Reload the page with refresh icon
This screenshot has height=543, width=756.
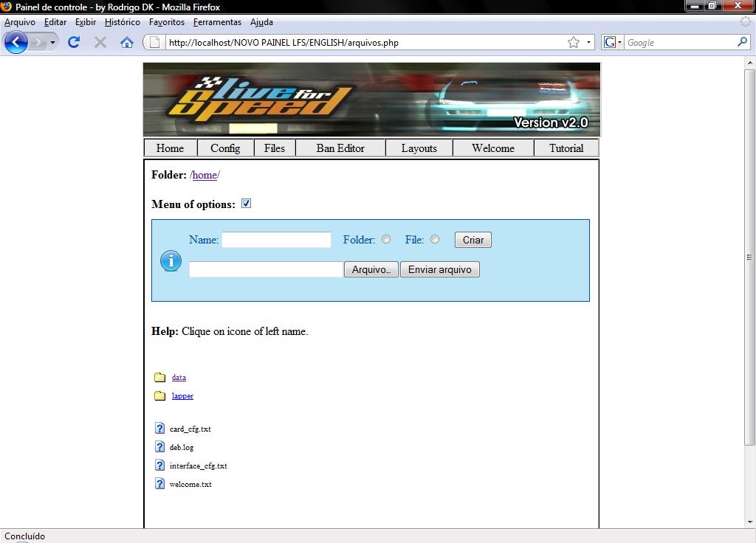click(x=74, y=42)
